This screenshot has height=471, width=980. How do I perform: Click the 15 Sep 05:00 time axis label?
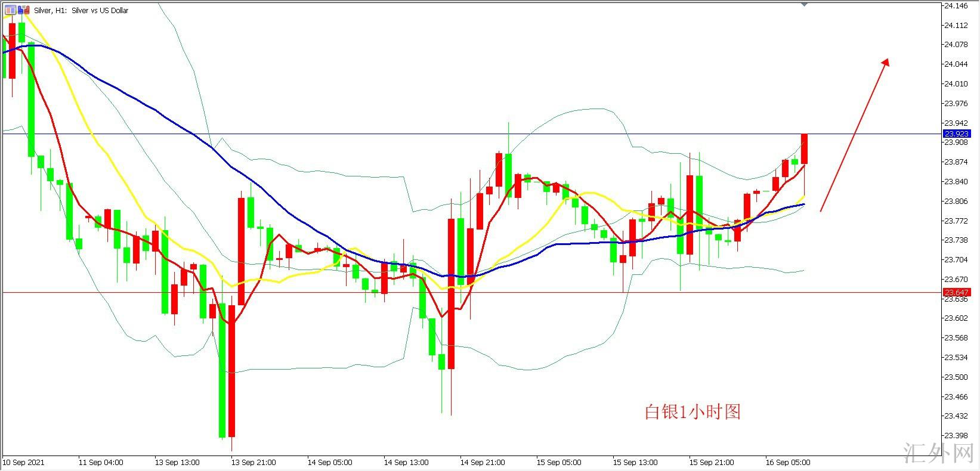click(559, 462)
